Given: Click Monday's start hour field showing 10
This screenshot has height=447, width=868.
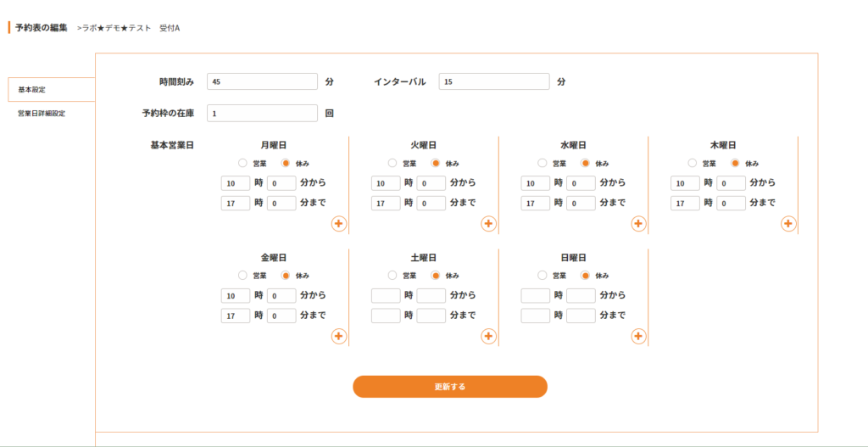Looking at the screenshot, I should click(235, 182).
